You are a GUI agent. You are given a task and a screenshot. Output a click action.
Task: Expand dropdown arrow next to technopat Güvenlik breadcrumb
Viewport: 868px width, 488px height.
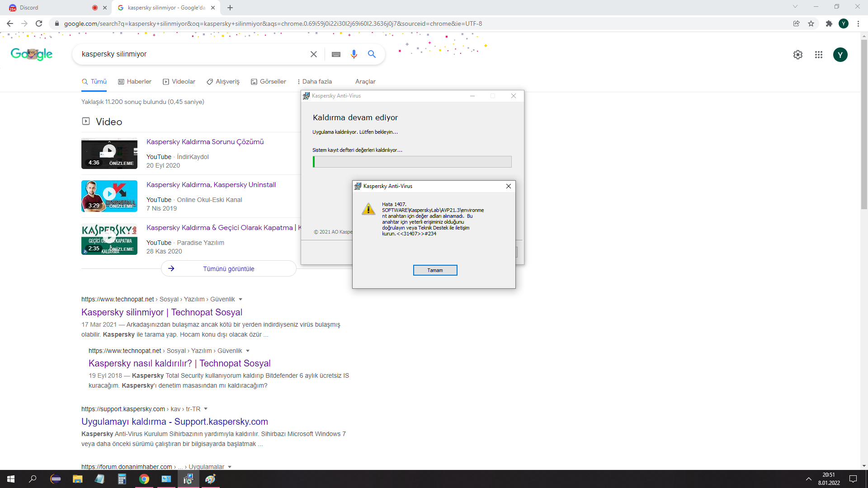coord(241,299)
